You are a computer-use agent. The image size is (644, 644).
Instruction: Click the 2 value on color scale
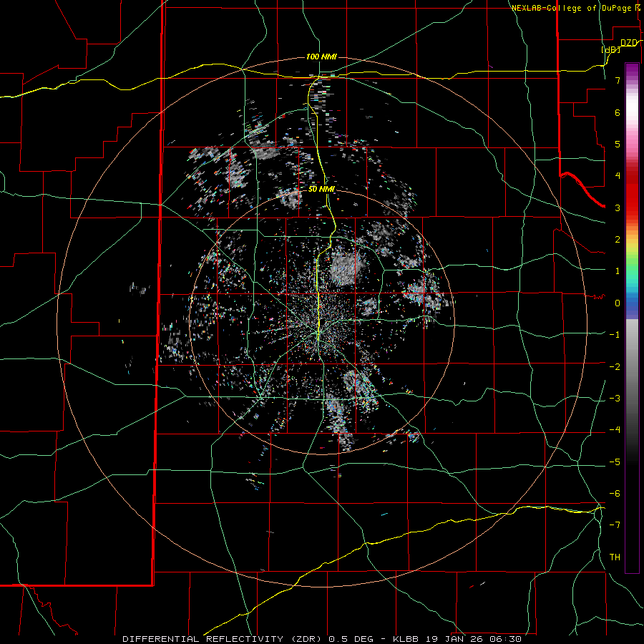click(x=618, y=240)
